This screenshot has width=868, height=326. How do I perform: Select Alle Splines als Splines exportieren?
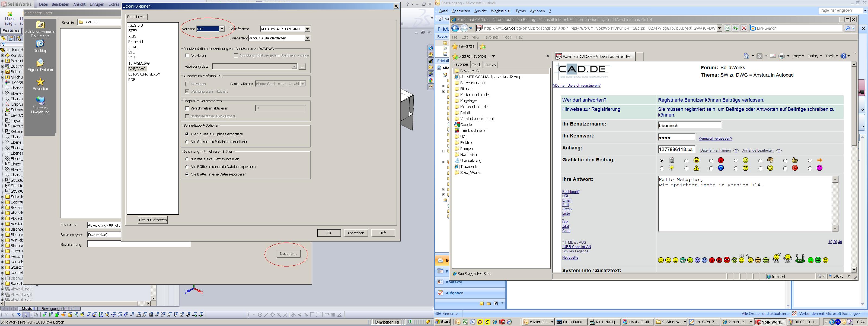click(x=187, y=134)
